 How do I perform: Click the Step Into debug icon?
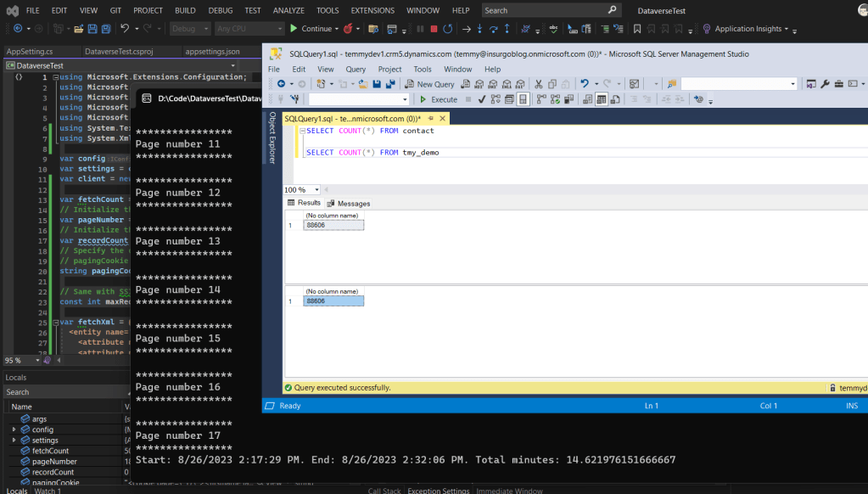480,29
